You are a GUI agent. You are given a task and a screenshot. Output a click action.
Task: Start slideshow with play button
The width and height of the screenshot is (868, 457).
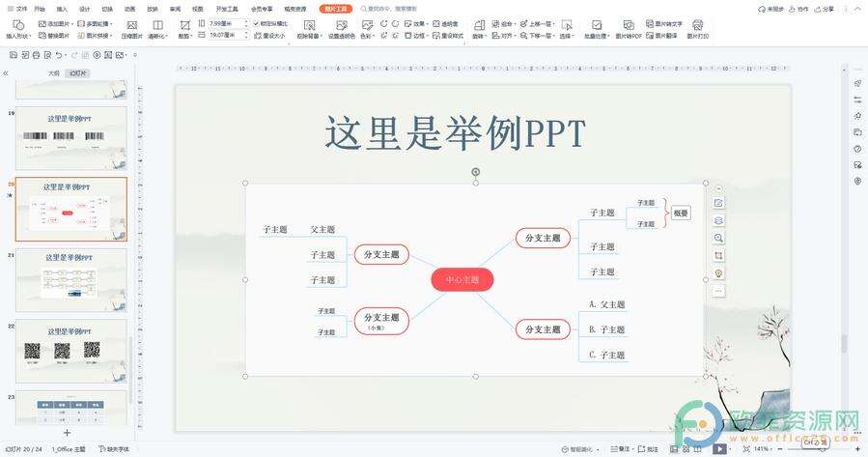tap(718, 448)
